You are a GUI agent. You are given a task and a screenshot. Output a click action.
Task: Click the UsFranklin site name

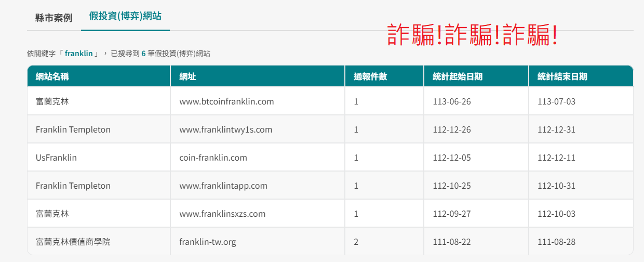coord(56,158)
